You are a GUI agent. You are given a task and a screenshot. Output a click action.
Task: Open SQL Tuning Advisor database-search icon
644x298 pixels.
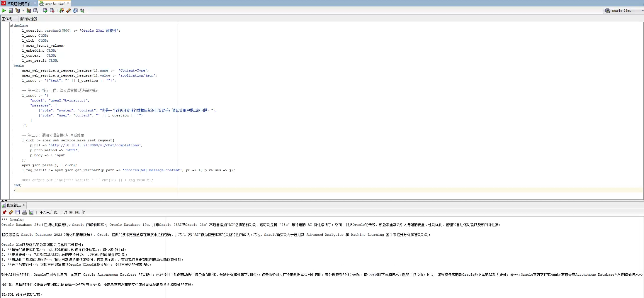(35, 11)
